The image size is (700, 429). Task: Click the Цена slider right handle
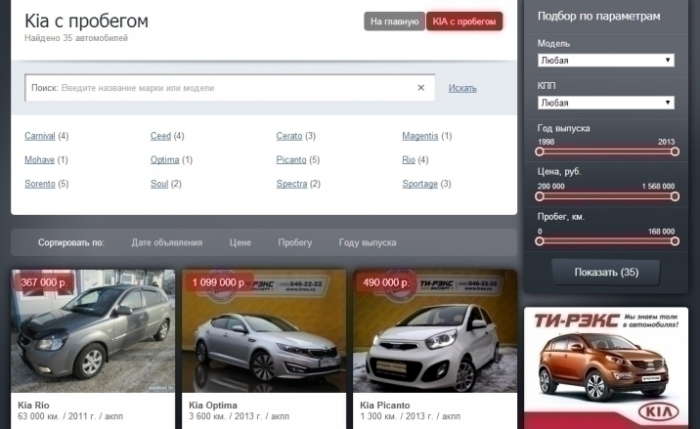[675, 194]
